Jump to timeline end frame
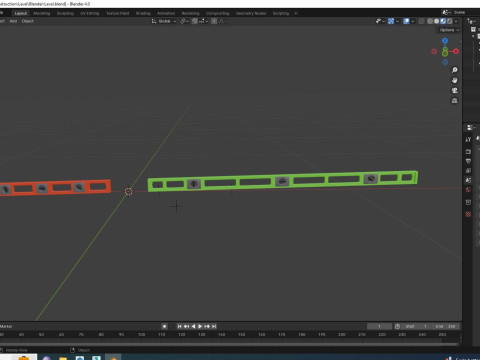This screenshot has height=360, width=480. click(214, 326)
